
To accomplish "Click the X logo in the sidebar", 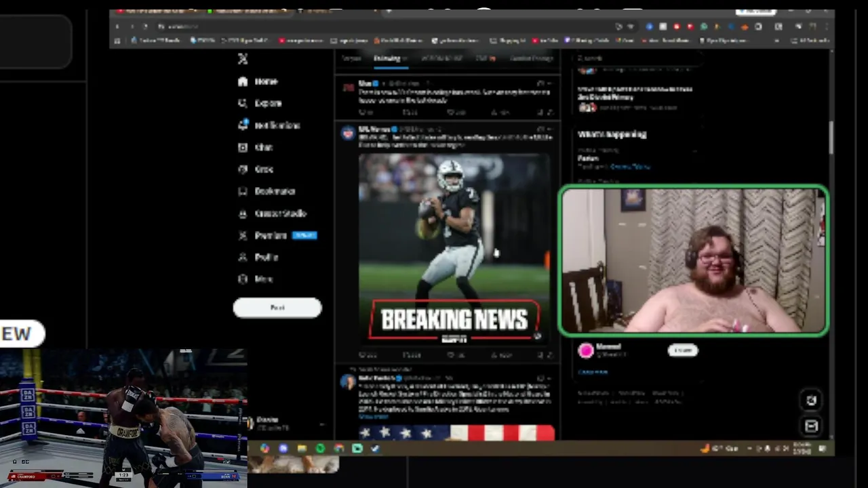I will [243, 59].
